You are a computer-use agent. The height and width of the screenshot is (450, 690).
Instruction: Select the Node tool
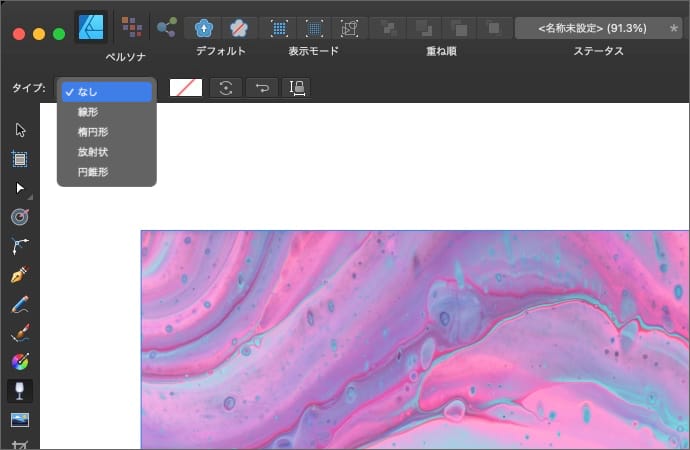19,188
